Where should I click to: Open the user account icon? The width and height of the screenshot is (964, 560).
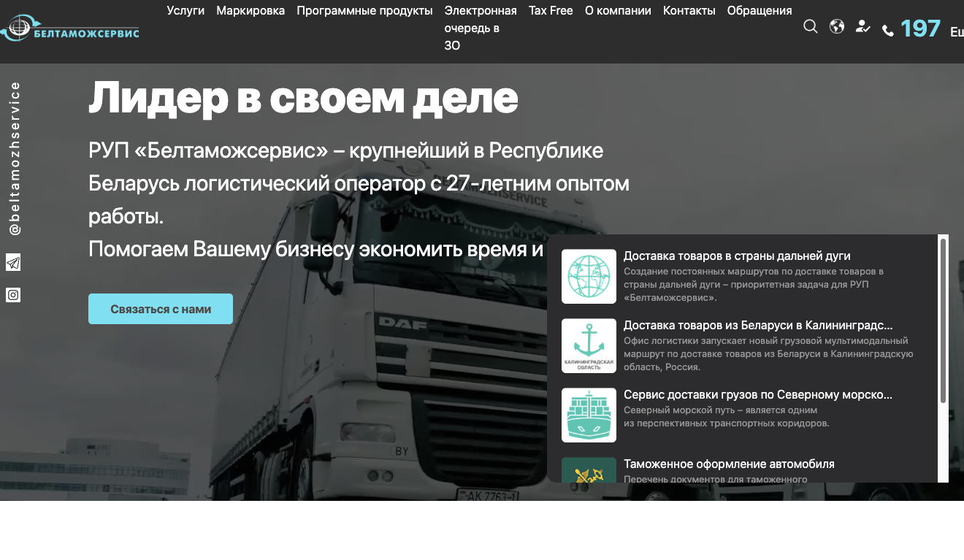pos(863,27)
